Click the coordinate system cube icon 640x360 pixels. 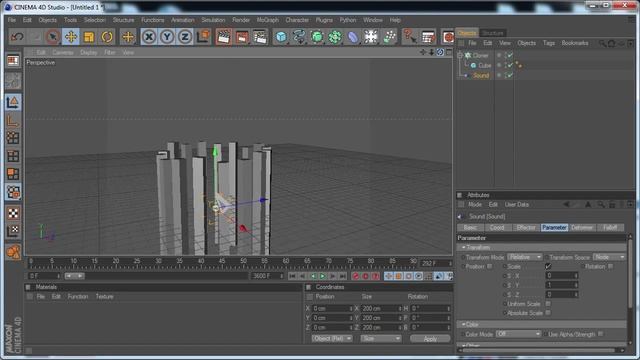203,37
